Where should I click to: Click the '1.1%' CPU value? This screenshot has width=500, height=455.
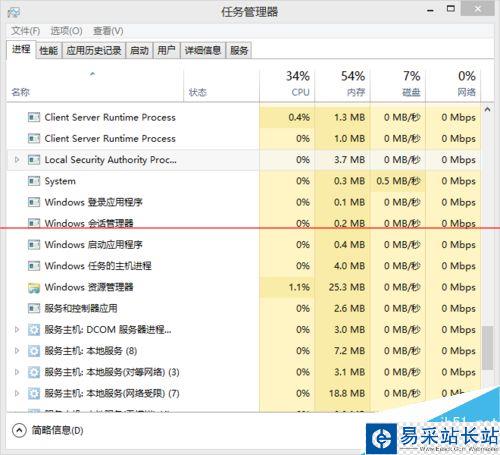point(299,287)
